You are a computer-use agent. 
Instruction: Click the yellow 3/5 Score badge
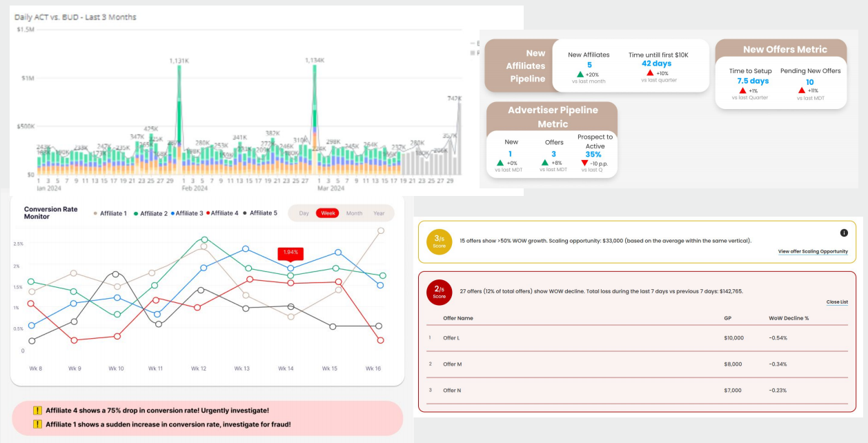point(440,243)
